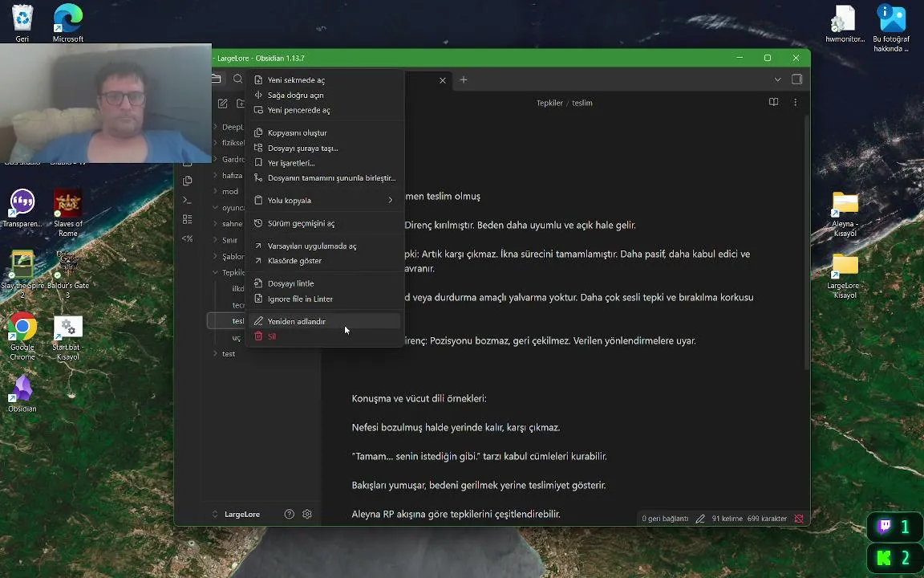The width and height of the screenshot is (924, 578).
Task: Expand 'Yolu kopyala' submenu
Action: 326,201
